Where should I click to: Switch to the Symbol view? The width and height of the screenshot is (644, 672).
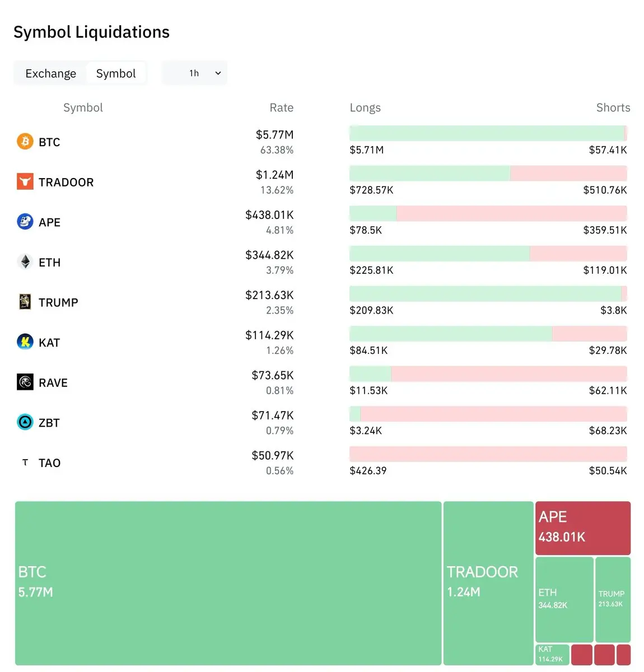[116, 73]
